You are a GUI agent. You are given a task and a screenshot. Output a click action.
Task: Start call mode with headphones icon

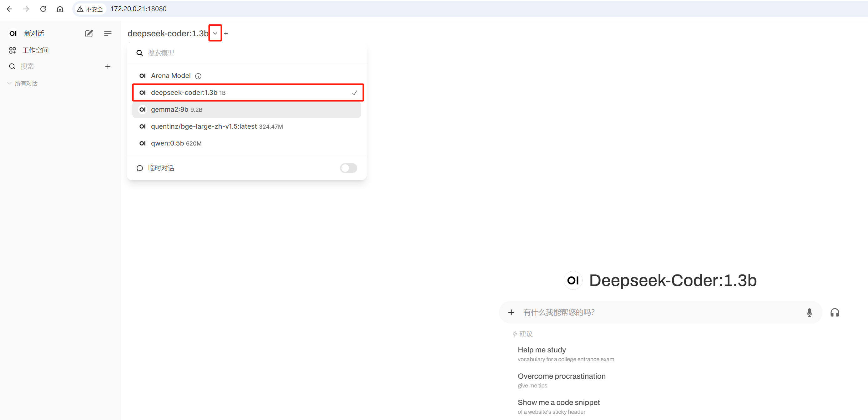pos(835,312)
